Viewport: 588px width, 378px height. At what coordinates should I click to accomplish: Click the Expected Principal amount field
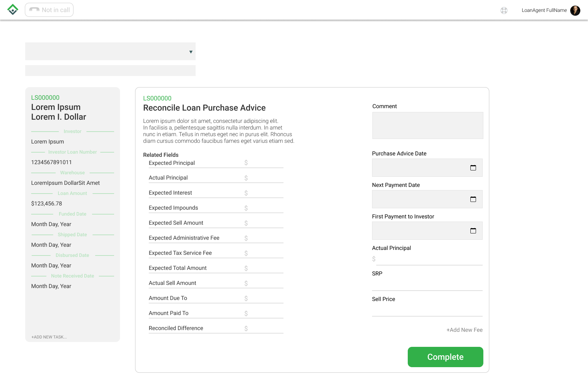click(264, 163)
